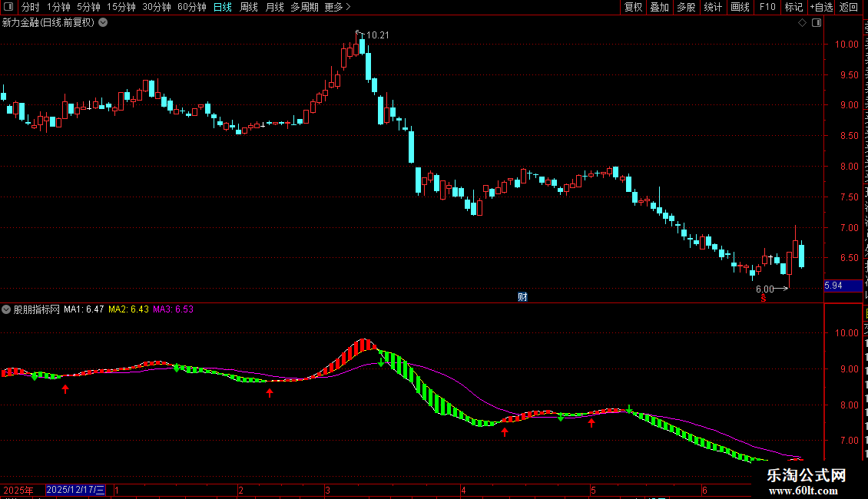Click the 返回 back button
The width and height of the screenshot is (868, 499).
tap(848, 7)
